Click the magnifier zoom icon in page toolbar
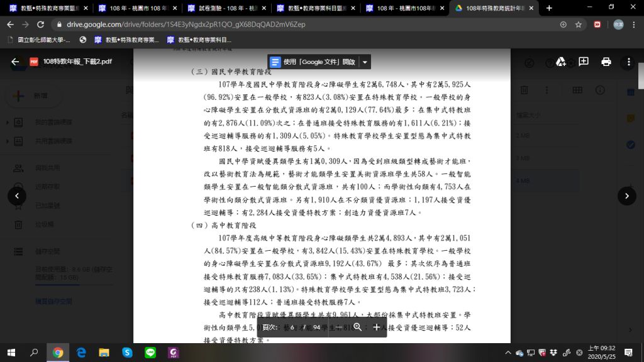Image resolution: width=644 pixels, height=362 pixels. 357,327
